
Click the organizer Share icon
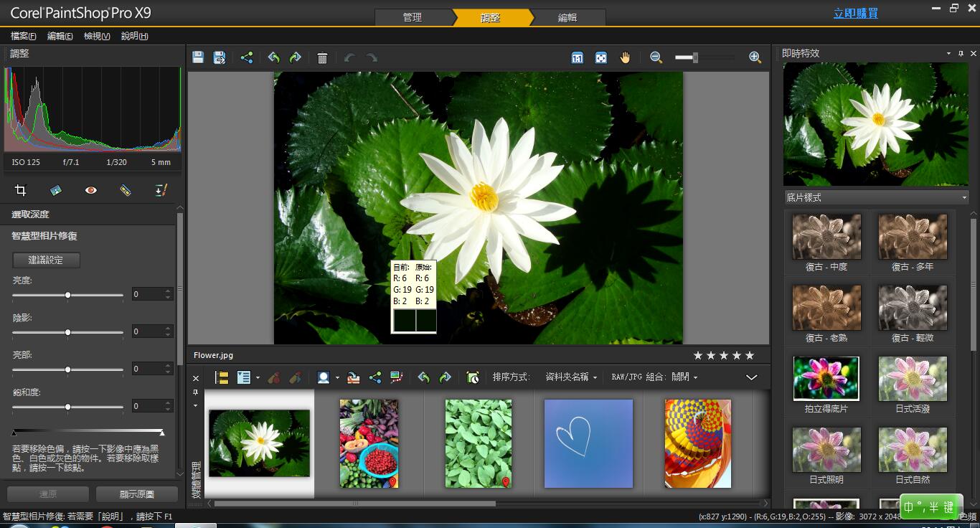374,377
